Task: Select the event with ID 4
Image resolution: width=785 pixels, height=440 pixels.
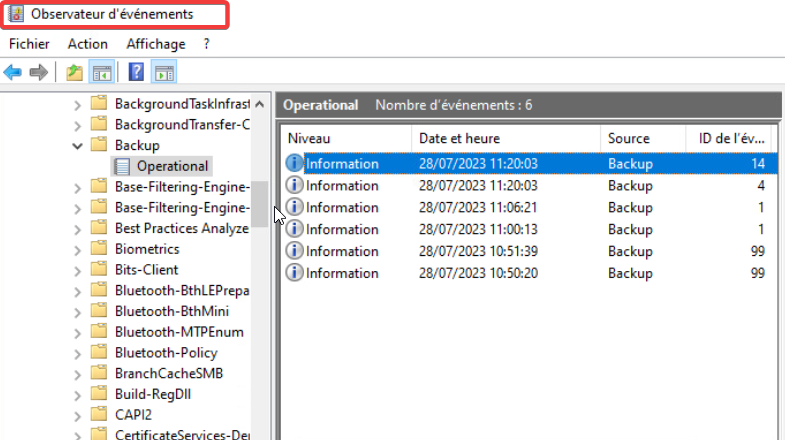Action: click(530, 186)
